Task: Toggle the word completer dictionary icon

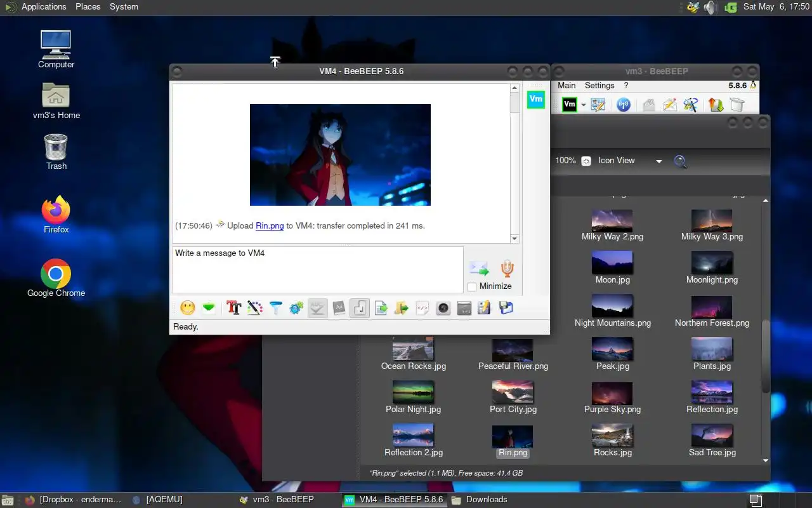Action: 339,308
